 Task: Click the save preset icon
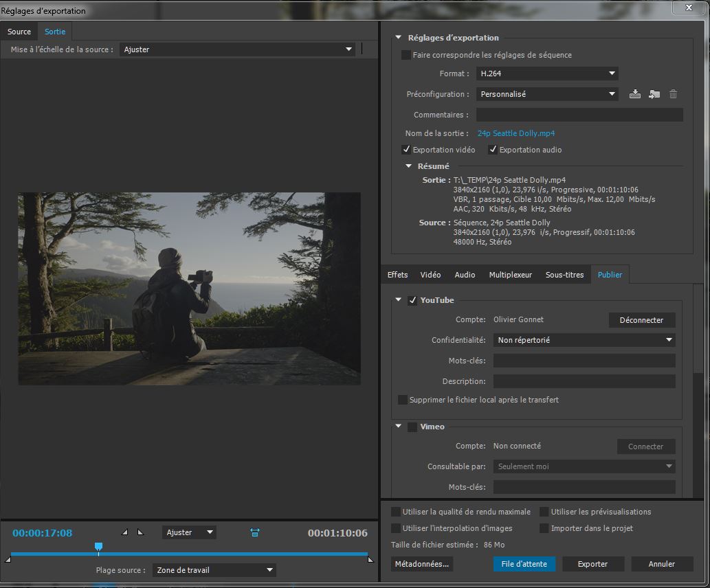tap(634, 94)
